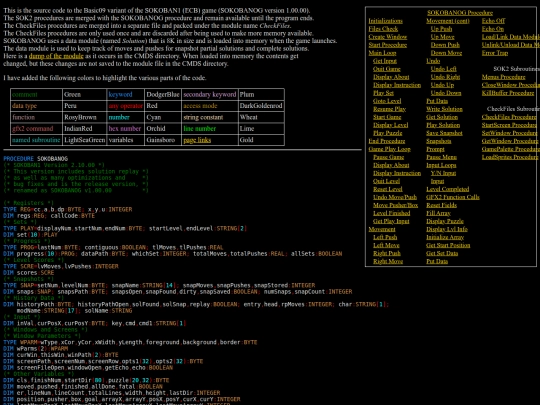The image size is (540, 405).
Task: Open the Get Start Position link
Action: click(x=448, y=245)
